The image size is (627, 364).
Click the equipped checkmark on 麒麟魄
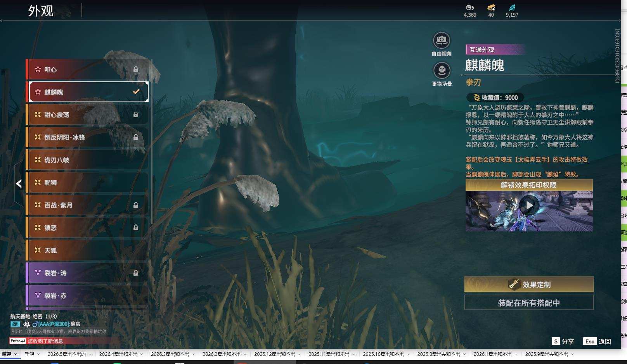click(136, 92)
